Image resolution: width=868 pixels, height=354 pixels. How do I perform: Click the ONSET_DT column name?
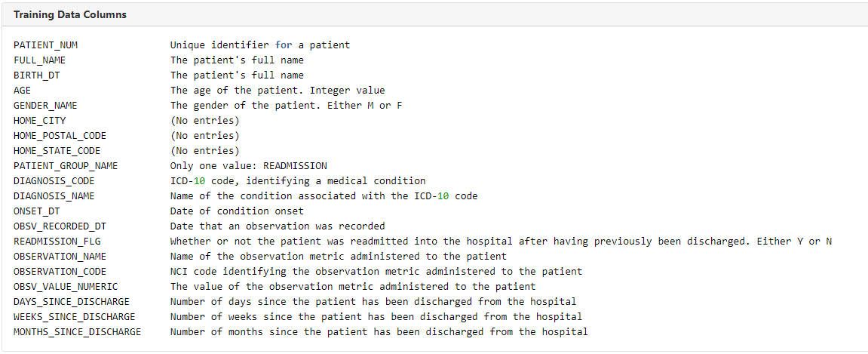pyautogui.click(x=37, y=211)
